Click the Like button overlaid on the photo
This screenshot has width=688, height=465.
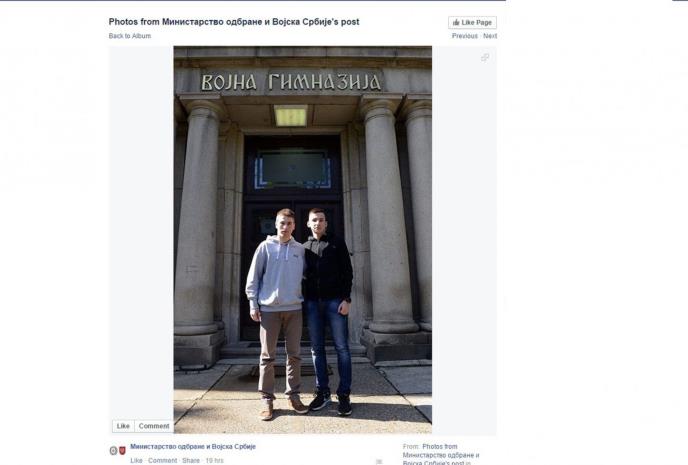(123, 426)
